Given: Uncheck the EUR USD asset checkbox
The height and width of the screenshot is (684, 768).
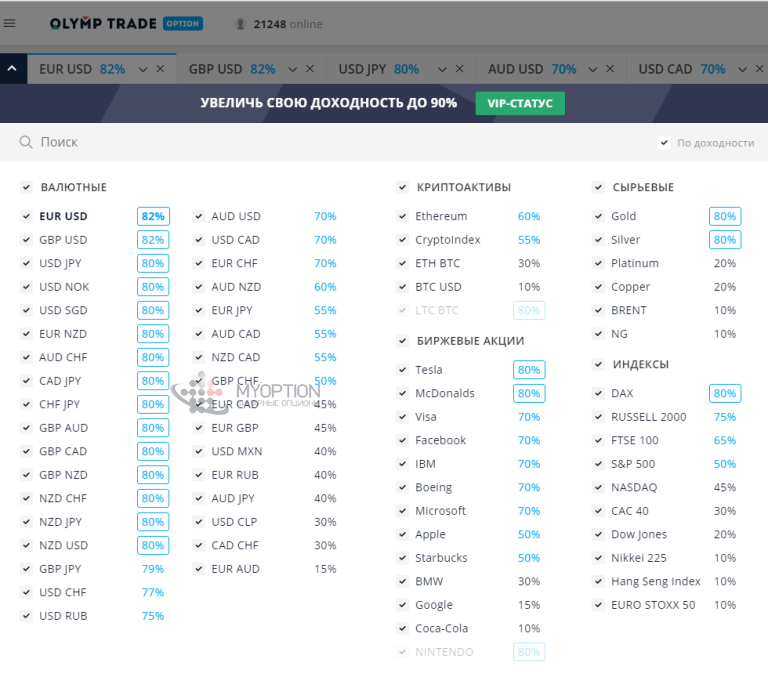Looking at the screenshot, I should click(26, 216).
